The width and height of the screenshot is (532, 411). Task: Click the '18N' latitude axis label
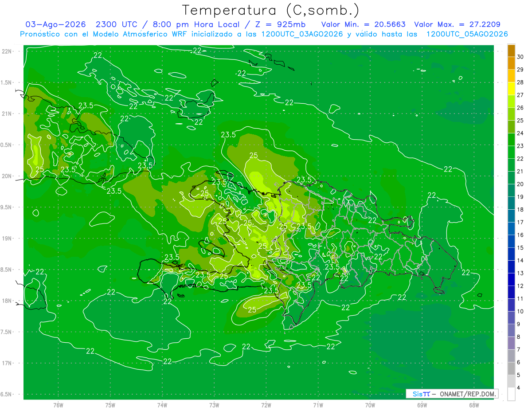7,301
